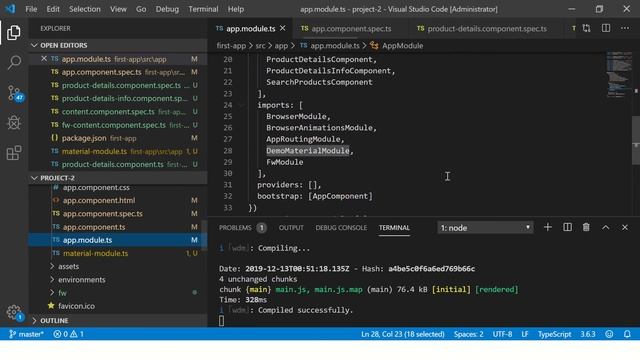Image resolution: width=640 pixels, height=360 pixels.
Task: Open Source Control view with 47 changes
Action: [15, 93]
